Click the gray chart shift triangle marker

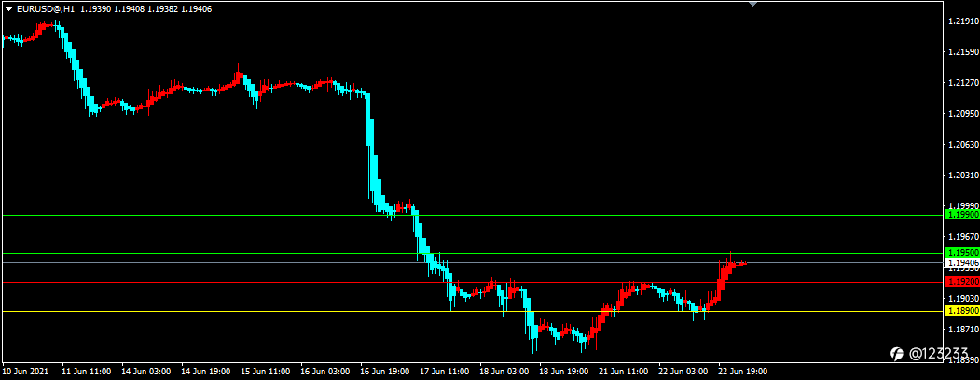[x=753, y=4]
